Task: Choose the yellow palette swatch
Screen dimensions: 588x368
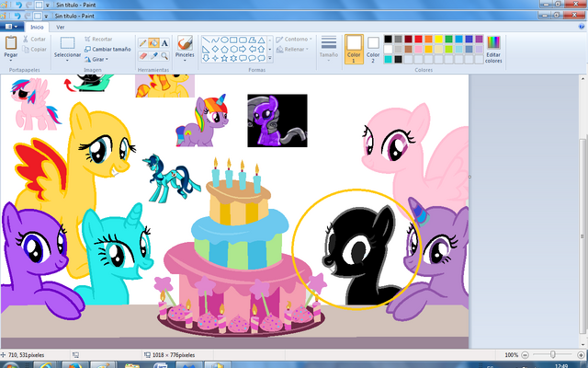Action: (x=439, y=39)
